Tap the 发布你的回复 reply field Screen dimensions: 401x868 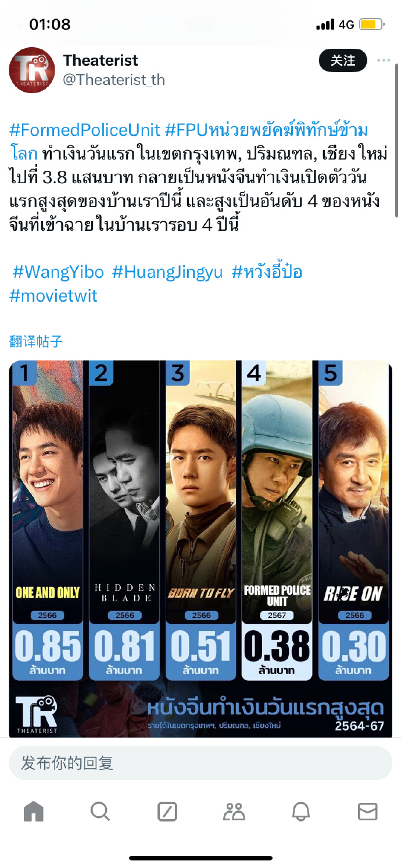[201, 763]
